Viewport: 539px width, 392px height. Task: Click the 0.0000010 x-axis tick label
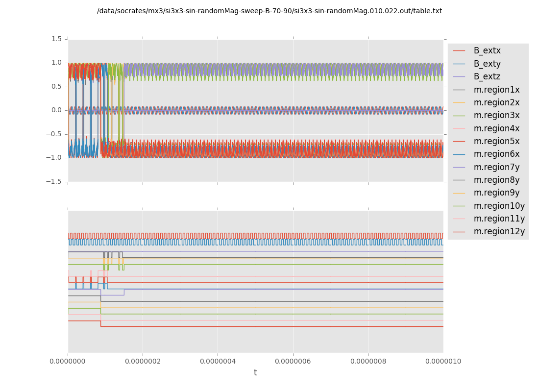pyautogui.click(x=443, y=362)
